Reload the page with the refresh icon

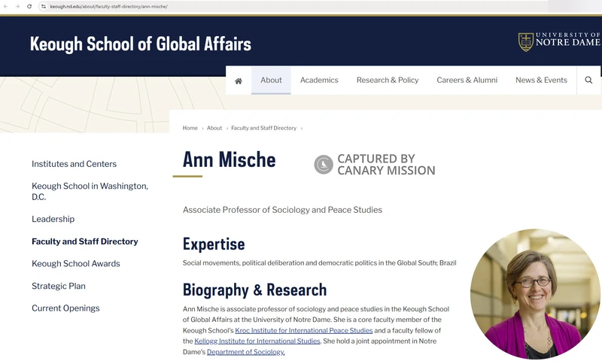pyautogui.click(x=29, y=7)
